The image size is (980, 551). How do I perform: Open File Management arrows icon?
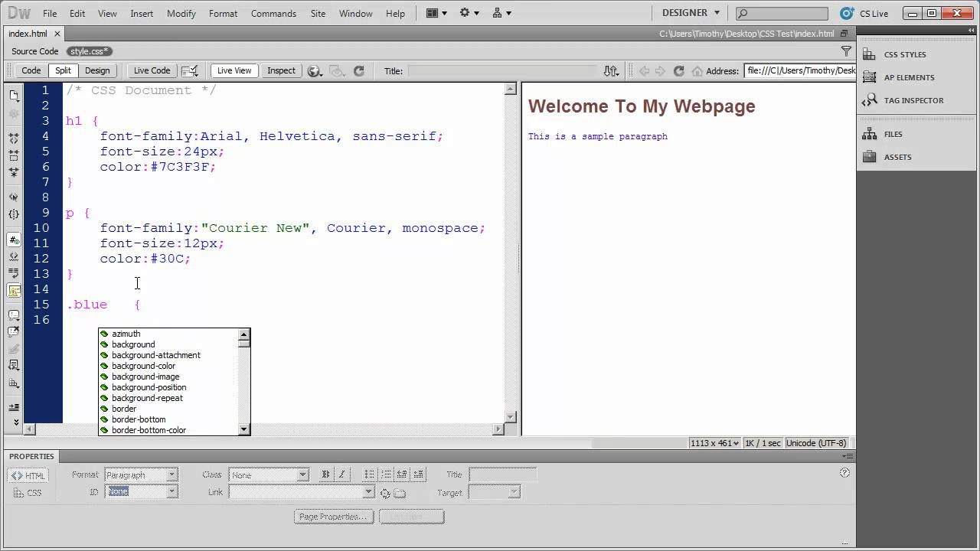click(610, 70)
